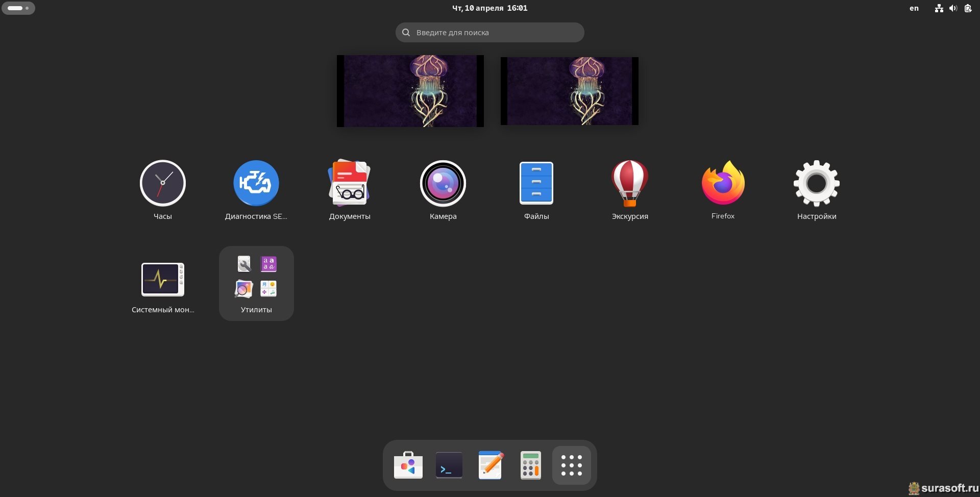Open the en keyboard layout menu

coord(914,8)
